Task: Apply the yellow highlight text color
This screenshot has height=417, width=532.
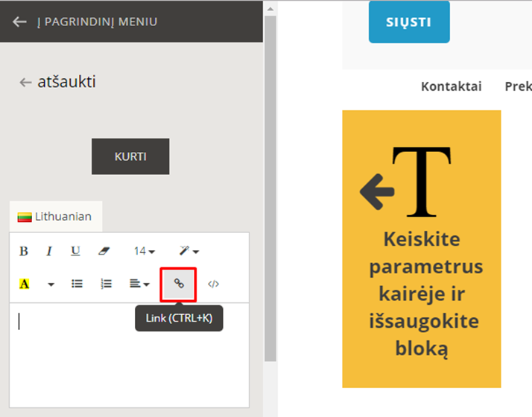Action: [x=24, y=284]
